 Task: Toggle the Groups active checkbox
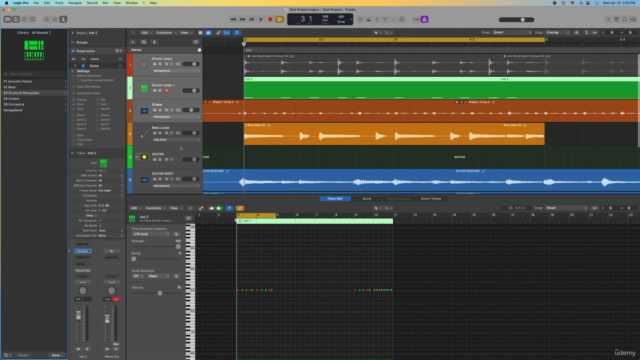click(73, 51)
